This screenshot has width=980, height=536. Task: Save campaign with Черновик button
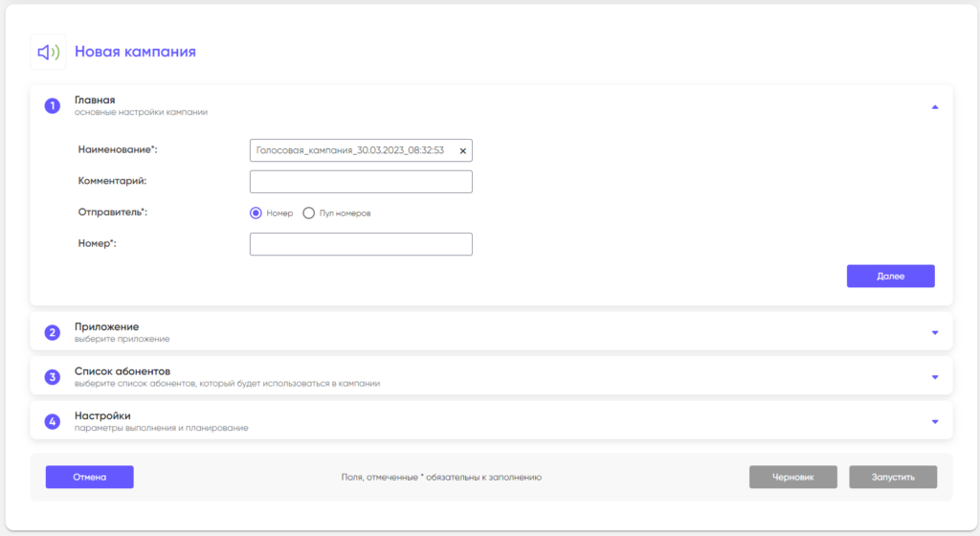(792, 477)
